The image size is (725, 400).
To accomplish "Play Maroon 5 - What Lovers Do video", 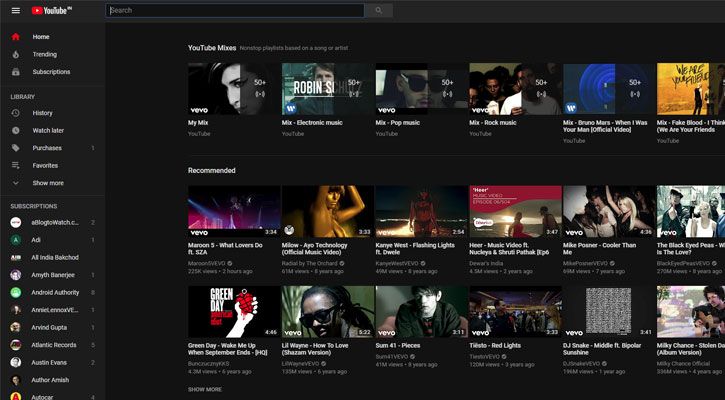I will pyautogui.click(x=234, y=211).
